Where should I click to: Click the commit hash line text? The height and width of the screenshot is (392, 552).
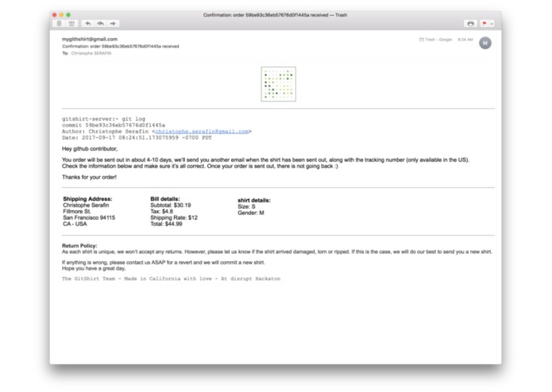click(114, 125)
